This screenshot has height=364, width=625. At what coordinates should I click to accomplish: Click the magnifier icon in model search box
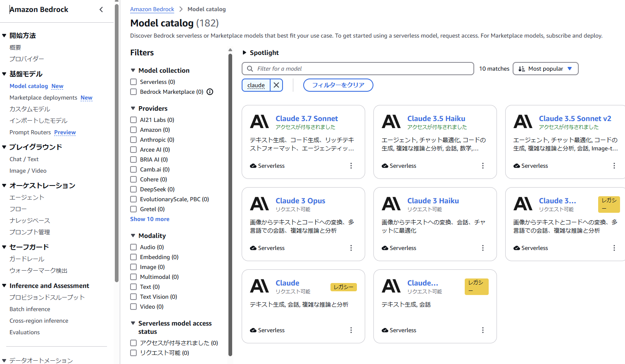pyautogui.click(x=250, y=69)
